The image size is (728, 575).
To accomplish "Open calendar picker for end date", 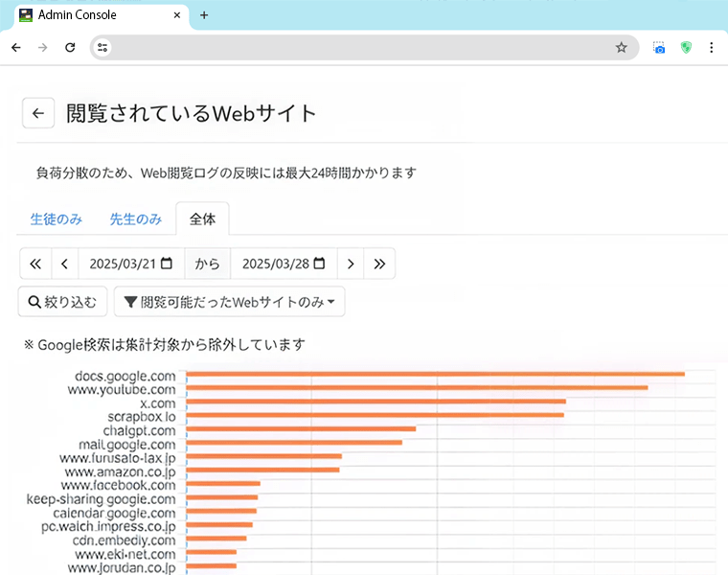I will [x=319, y=264].
